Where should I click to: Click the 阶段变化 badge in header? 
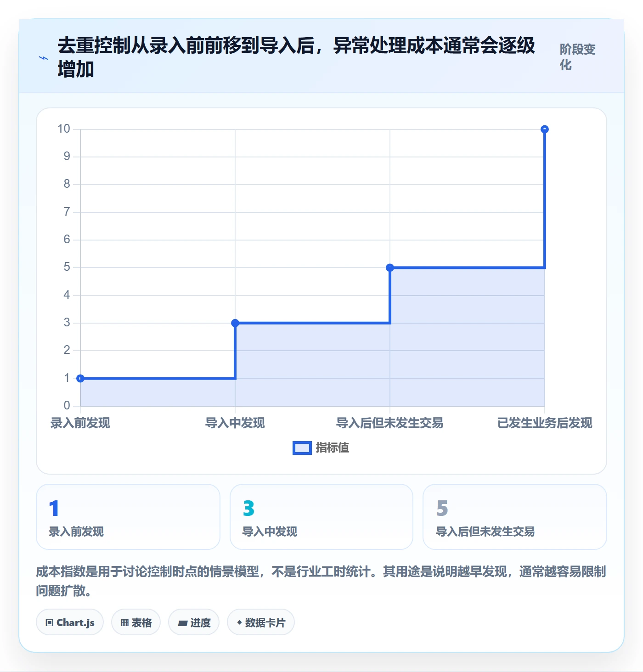click(577, 57)
